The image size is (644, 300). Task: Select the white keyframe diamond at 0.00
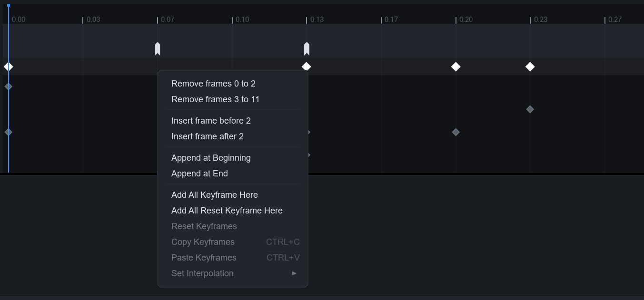(9, 67)
